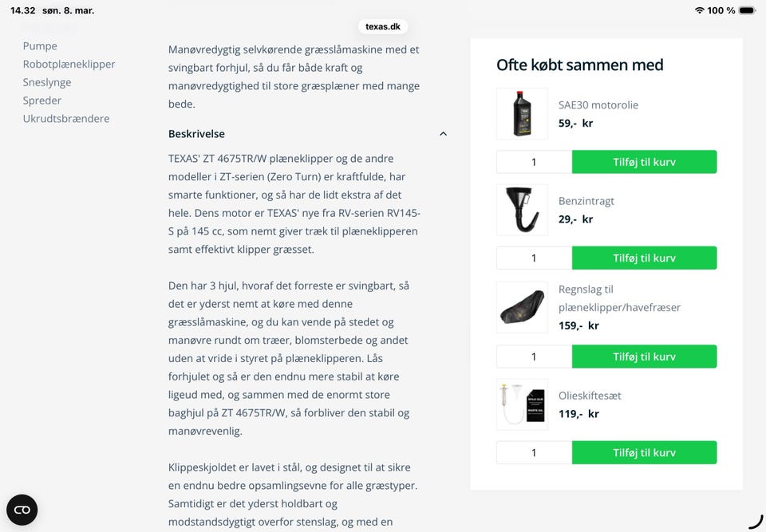766x532 pixels.
Task: Add Benzintragt to the cart
Action: [x=644, y=258]
